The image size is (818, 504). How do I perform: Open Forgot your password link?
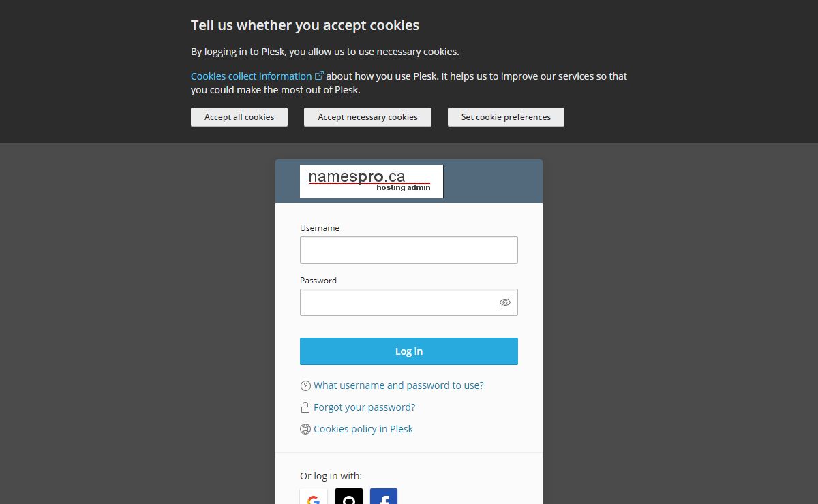(364, 407)
